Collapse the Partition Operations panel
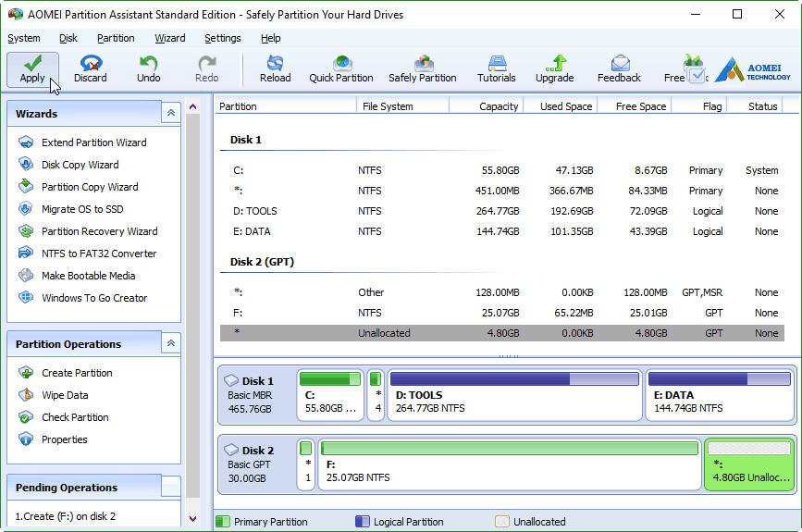The image size is (802, 532). [x=171, y=343]
